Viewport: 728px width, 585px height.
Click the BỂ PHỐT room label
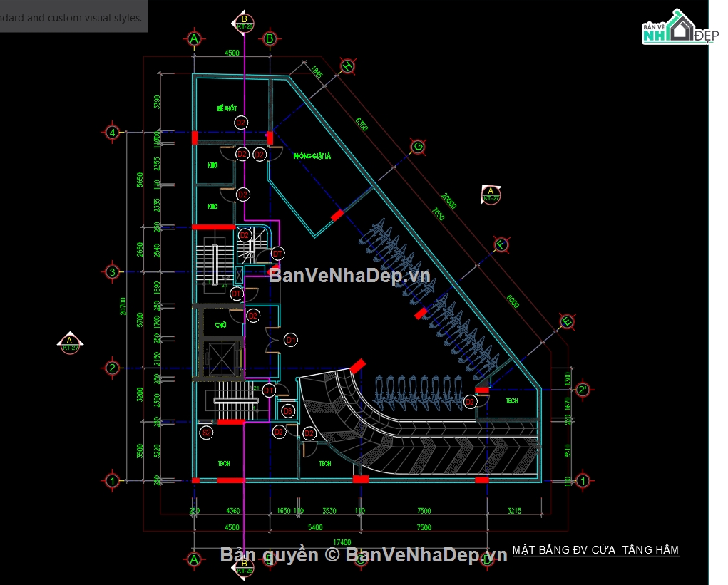[227, 108]
